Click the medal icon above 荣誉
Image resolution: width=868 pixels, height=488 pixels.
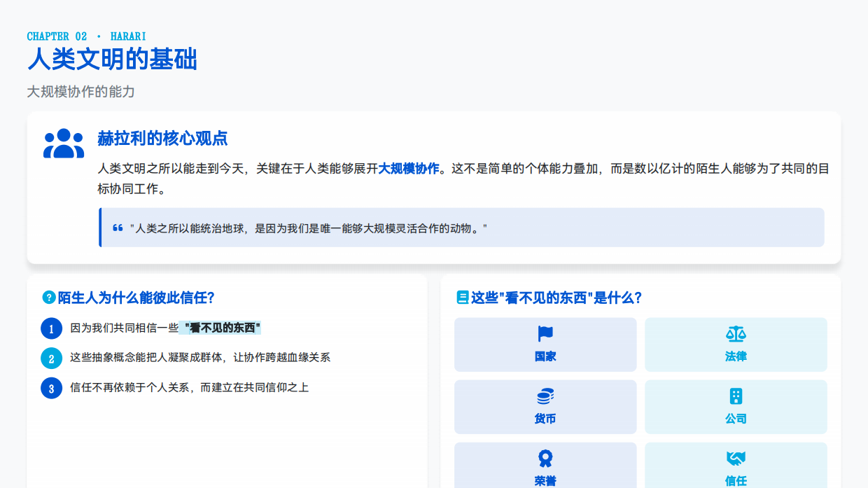point(545,457)
